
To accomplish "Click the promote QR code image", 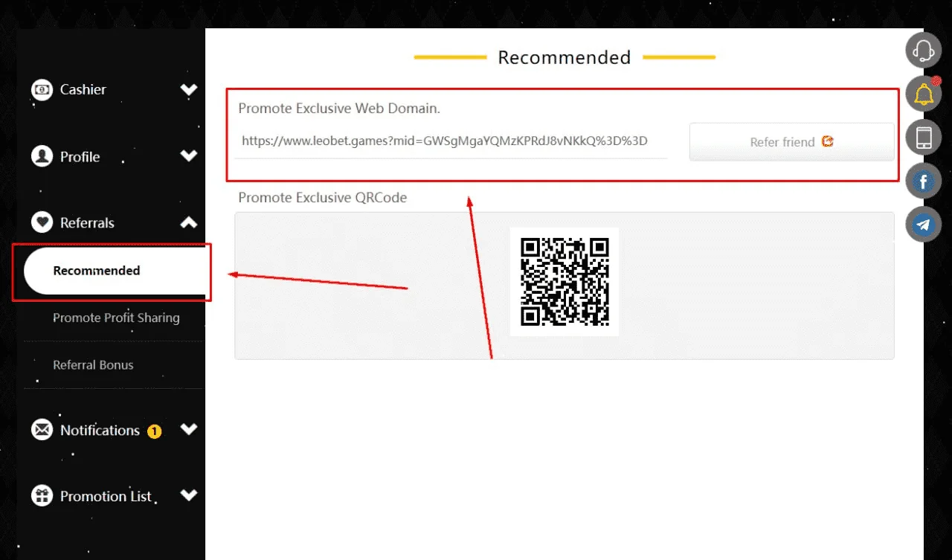I will [565, 281].
